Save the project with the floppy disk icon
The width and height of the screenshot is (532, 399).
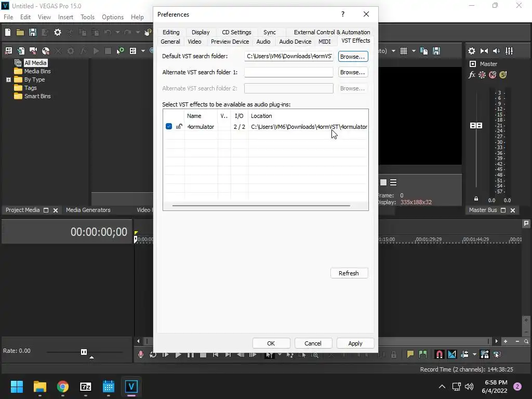33,32
